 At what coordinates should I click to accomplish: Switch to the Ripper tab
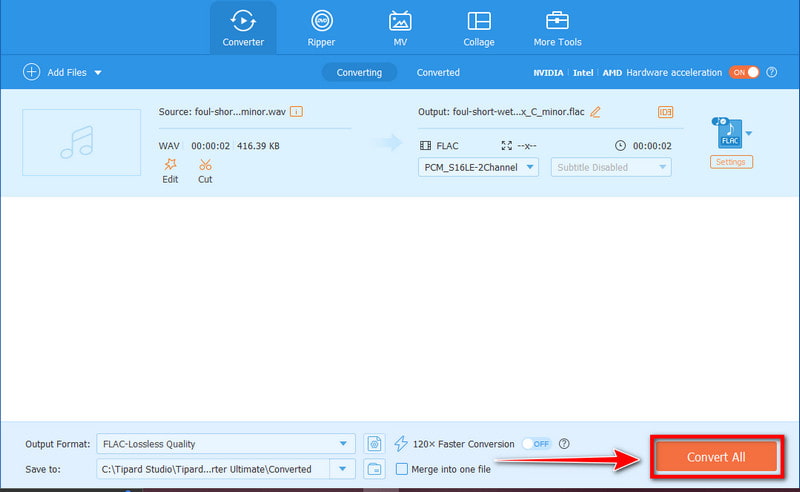(321, 28)
